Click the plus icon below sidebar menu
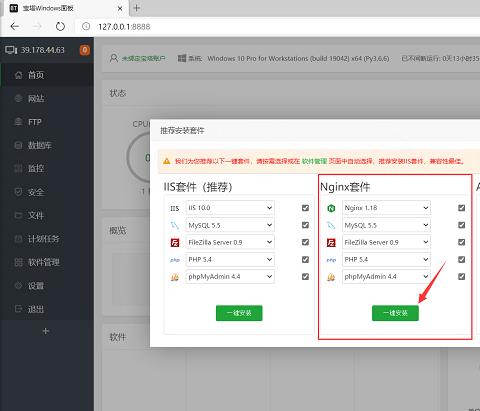The width and height of the screenshot is (480, 411). [46, 331]
